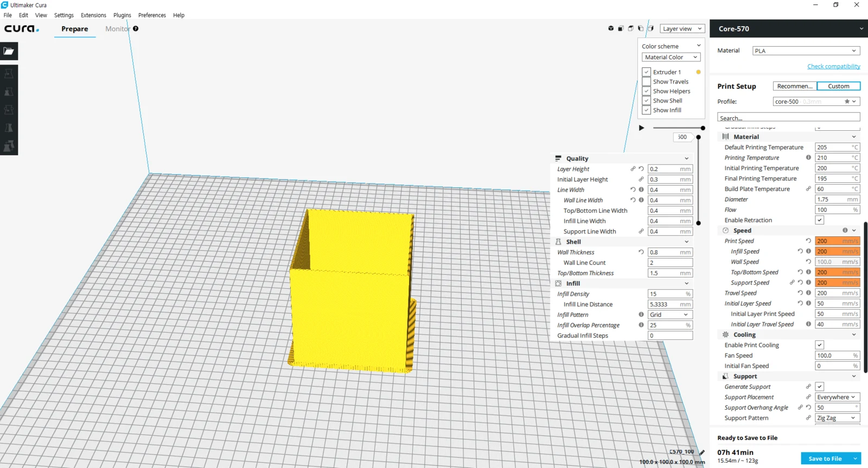This screenshot has height=468, width=868.
Task: Toggle the Enable Print Cooling checkbox
Action: point(820,345)
